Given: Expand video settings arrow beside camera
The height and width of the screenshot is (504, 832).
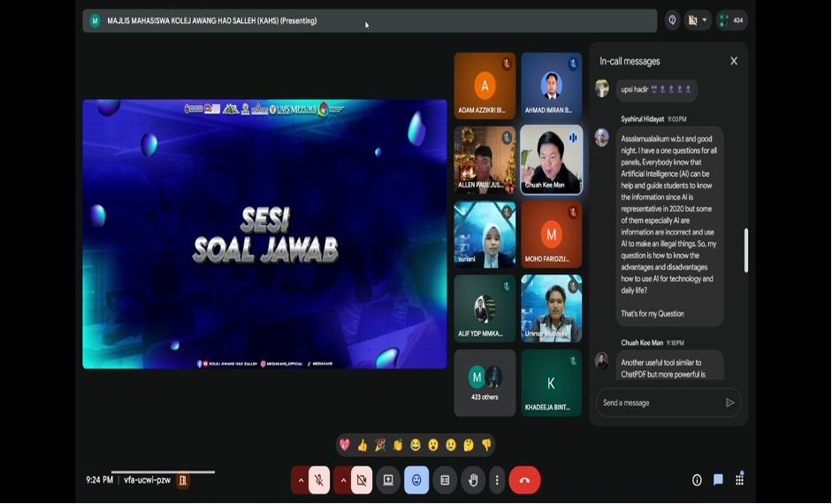Looking at the screenshot, I should [343, 480].
